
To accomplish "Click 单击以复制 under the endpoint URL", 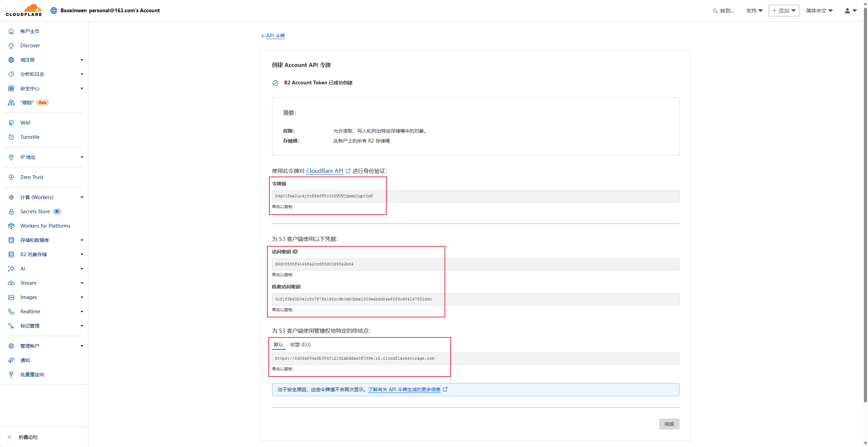I will (x=282, y=369).
